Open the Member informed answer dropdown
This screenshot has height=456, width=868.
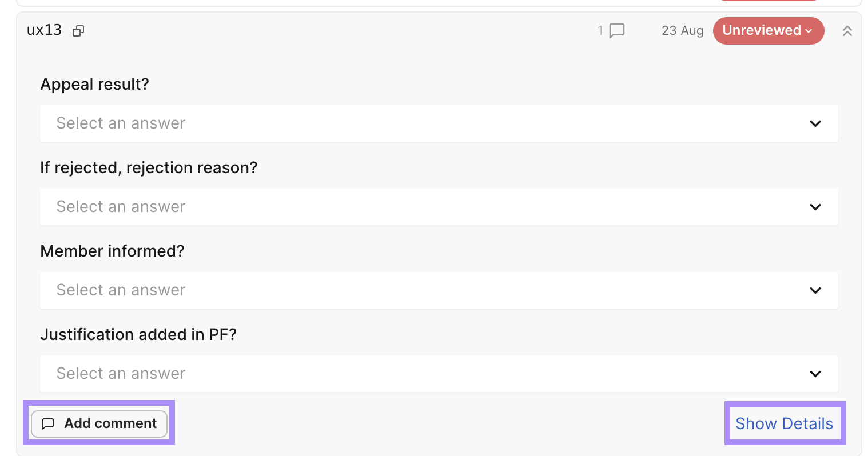439,290
